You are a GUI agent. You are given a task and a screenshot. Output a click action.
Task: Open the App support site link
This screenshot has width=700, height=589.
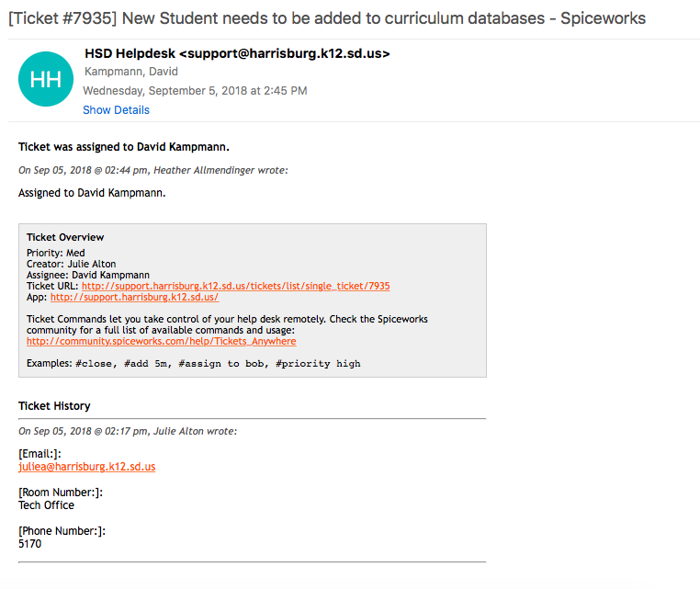(134, 298)
